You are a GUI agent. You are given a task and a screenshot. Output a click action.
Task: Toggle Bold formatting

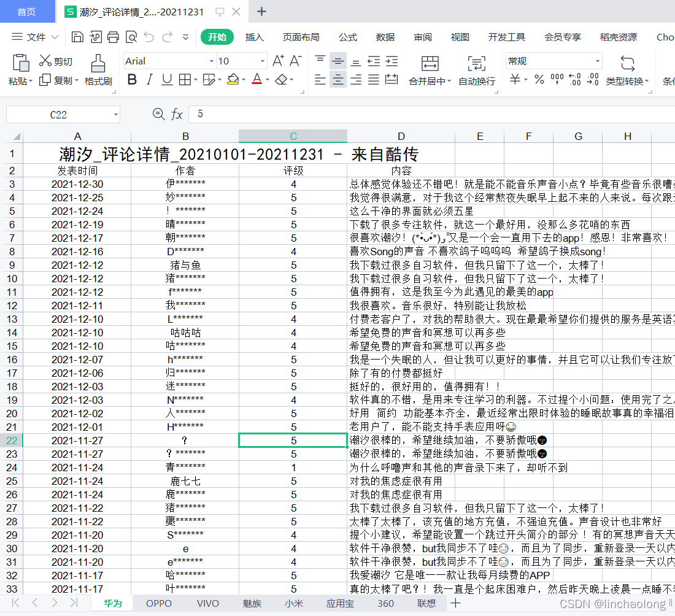[x=132, y=80]
